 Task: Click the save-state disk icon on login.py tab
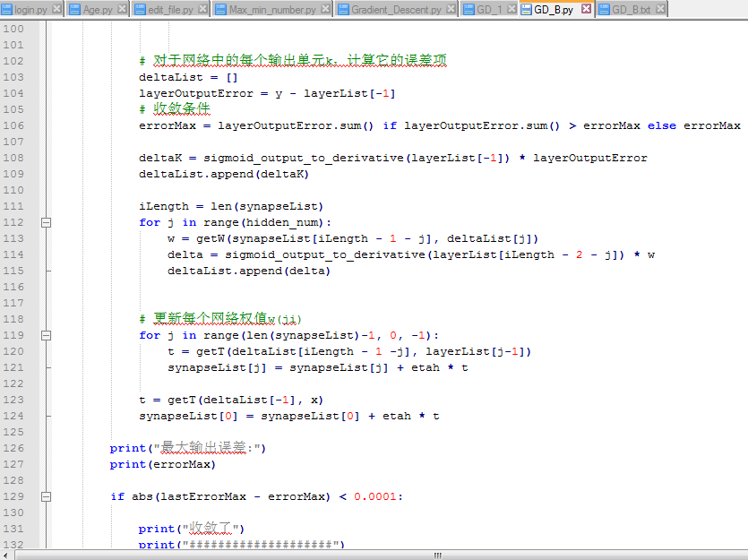tap(7, 10)
